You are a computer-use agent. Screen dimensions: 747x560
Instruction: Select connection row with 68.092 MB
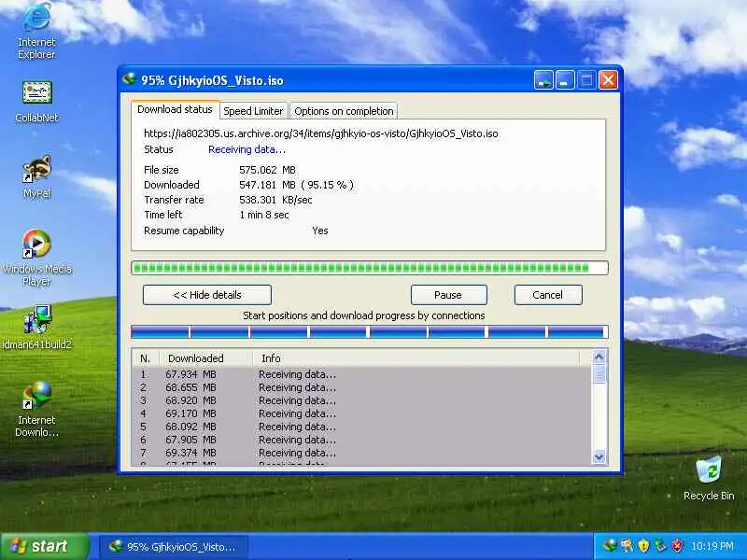(361, 427)
